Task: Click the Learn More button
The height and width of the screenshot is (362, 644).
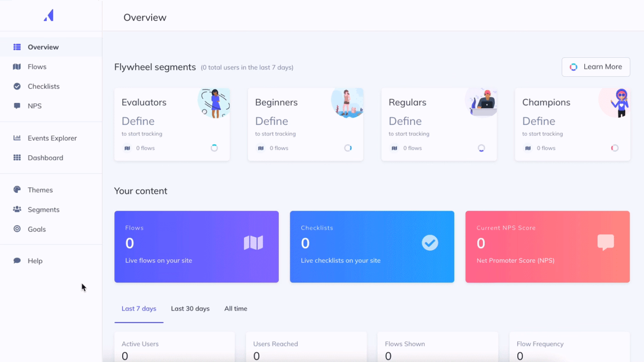Action: pyautogui.click(x=596, y=67)
